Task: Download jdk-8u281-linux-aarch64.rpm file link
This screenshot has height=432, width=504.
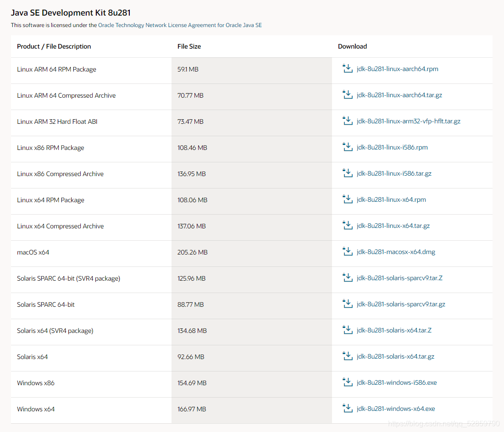Action: (397, 69)
